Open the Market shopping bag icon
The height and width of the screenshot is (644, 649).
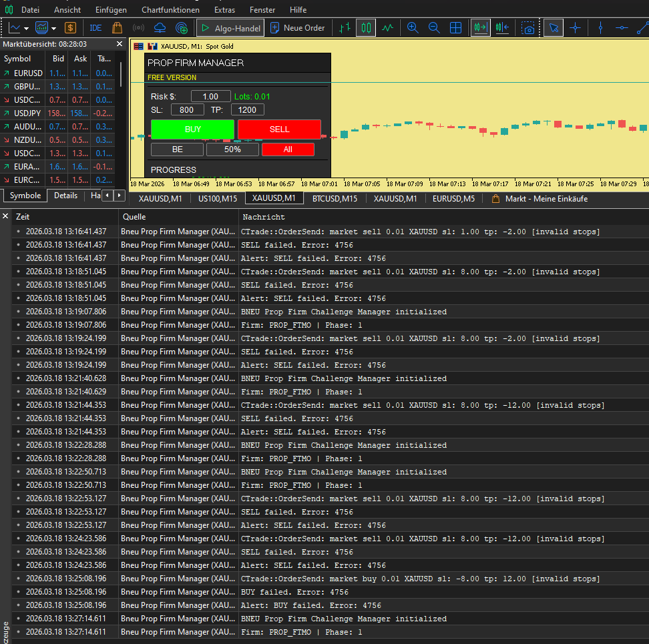tap(117, 28)
